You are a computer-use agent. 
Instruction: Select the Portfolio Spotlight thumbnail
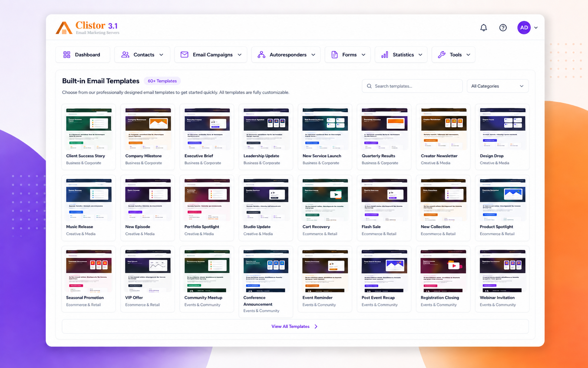tap(207, 200)
